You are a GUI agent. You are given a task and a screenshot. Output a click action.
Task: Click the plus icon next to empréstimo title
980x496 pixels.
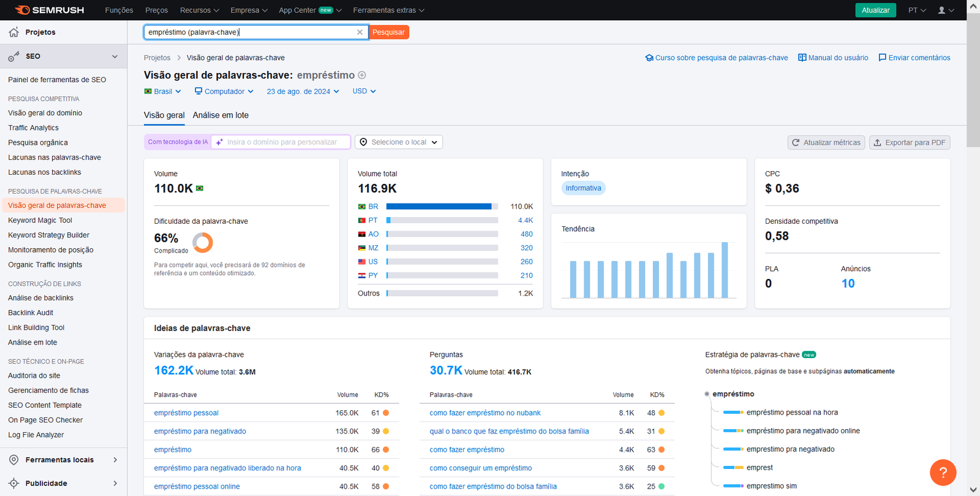(x=362, y=75)
